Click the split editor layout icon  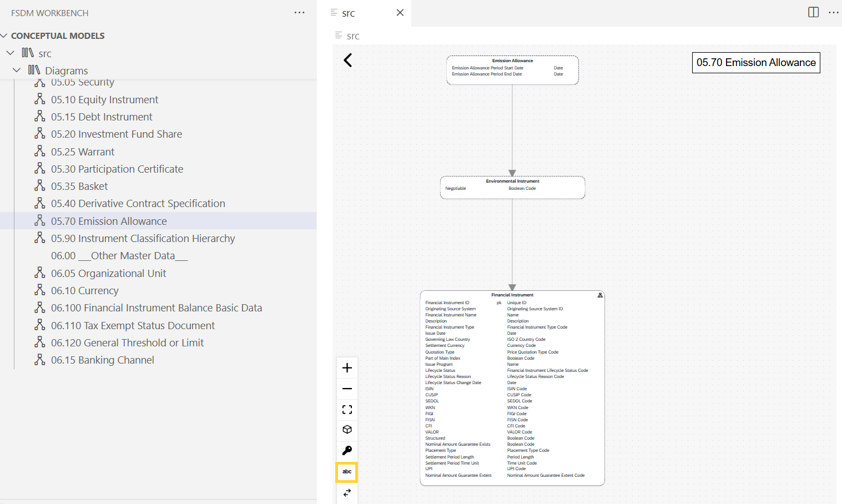[x=813, y=12]
